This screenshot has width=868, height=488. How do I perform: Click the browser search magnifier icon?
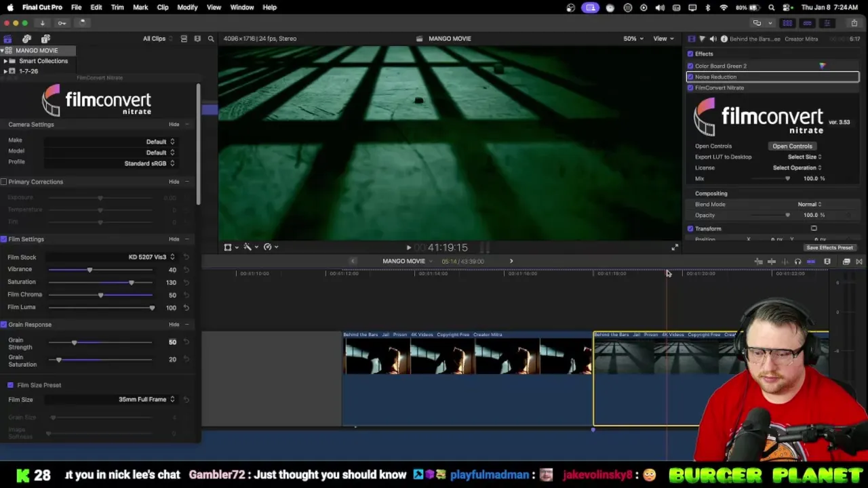pos(211,39)
